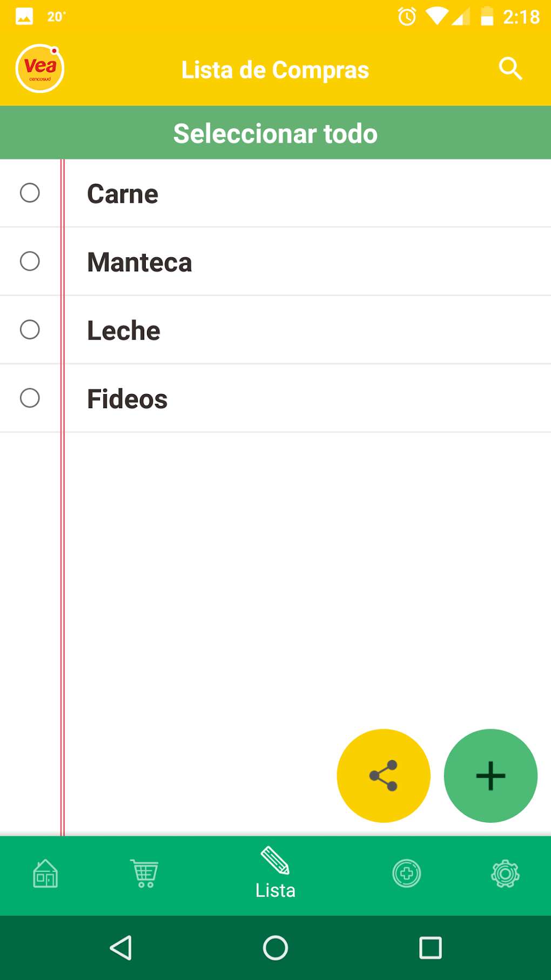
Task: Tap the Leche list item text
Action: pyautogui.click(x=124, y=331)
